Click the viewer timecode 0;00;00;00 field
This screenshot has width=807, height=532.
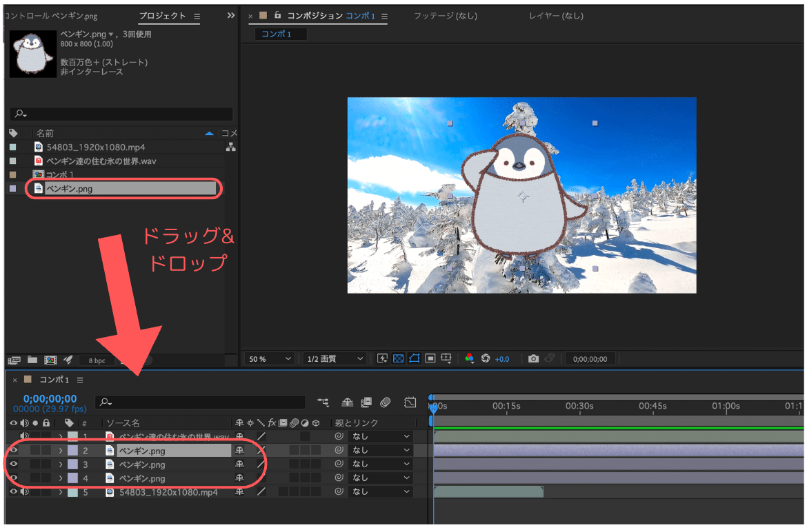(590, 359)
